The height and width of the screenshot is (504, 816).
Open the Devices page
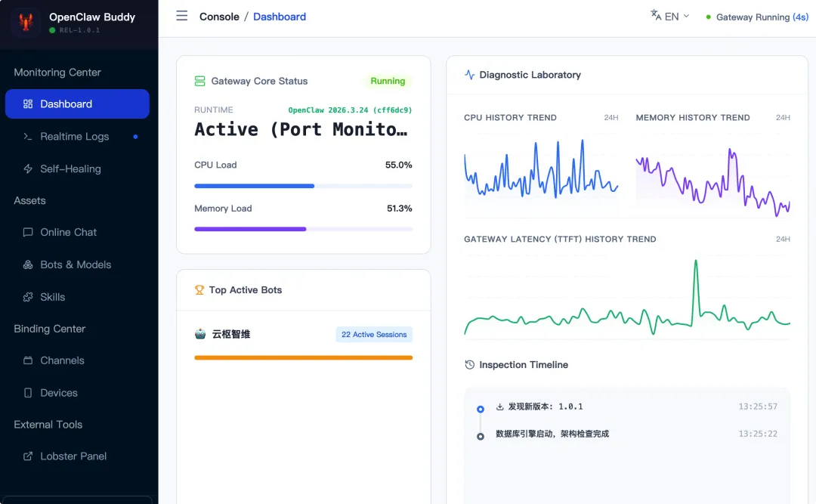coord(77,393)
